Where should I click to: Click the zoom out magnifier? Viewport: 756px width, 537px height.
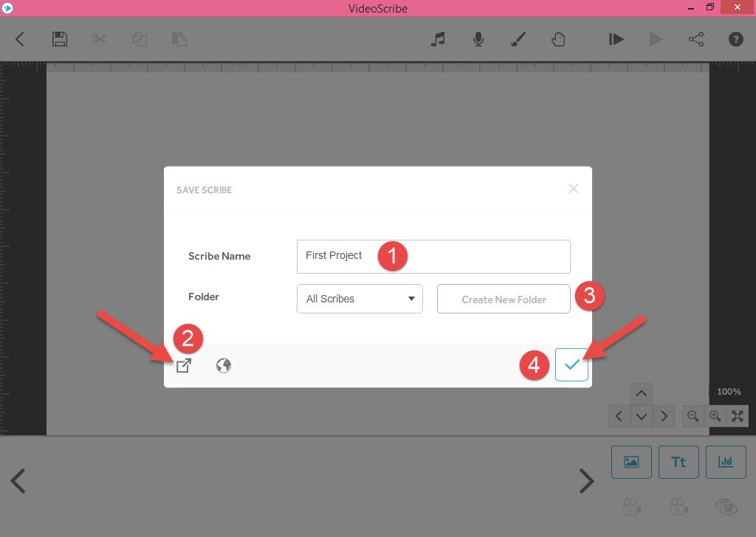tap(693, 416)
